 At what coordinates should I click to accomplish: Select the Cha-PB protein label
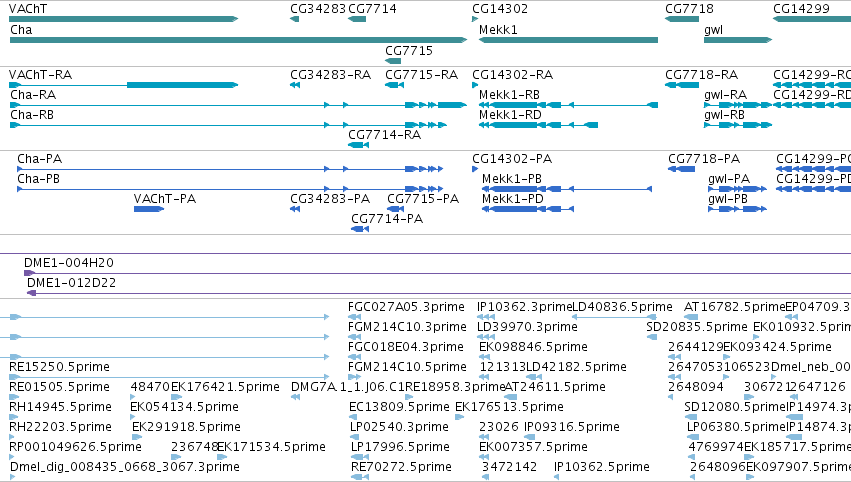click(39, 179)
